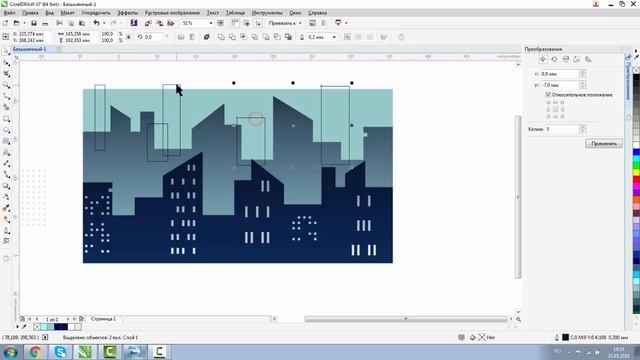Select the Drop Shadow effects tool
The width and height of the screenshot is (640, 360).
7,186
